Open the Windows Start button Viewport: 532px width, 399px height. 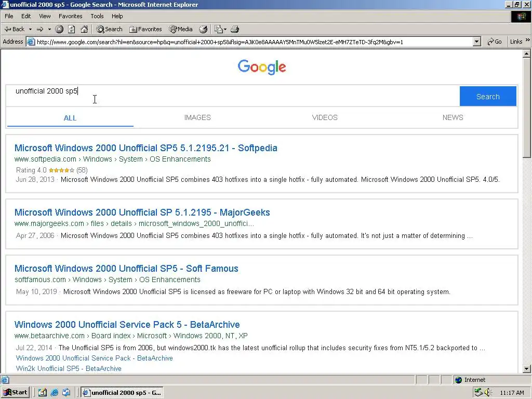[x=15, y=393]
